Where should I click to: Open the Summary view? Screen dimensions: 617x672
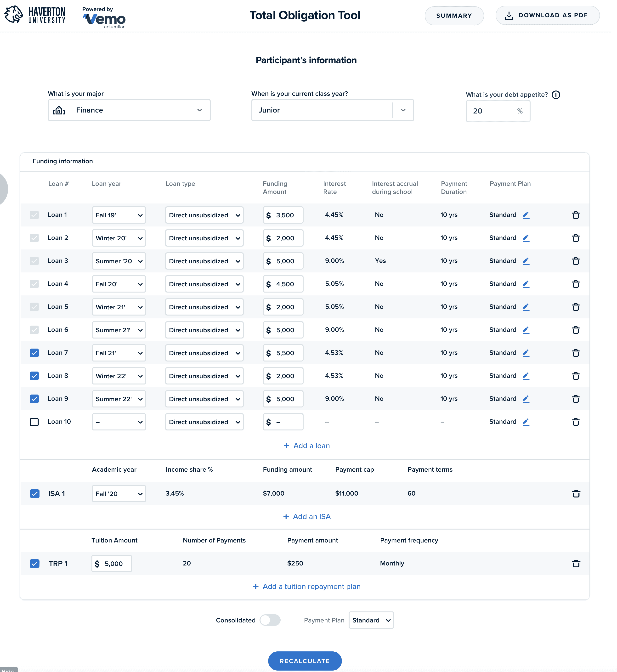click(x=458, y=16)
